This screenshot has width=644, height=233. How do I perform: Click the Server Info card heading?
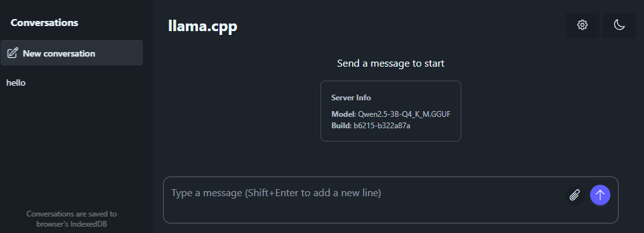tap(351, 98)
